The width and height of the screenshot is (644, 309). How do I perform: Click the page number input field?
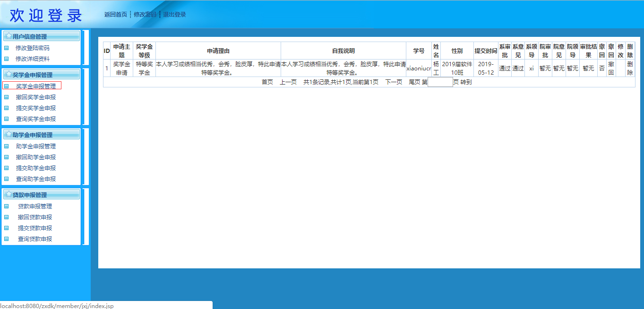440,82
